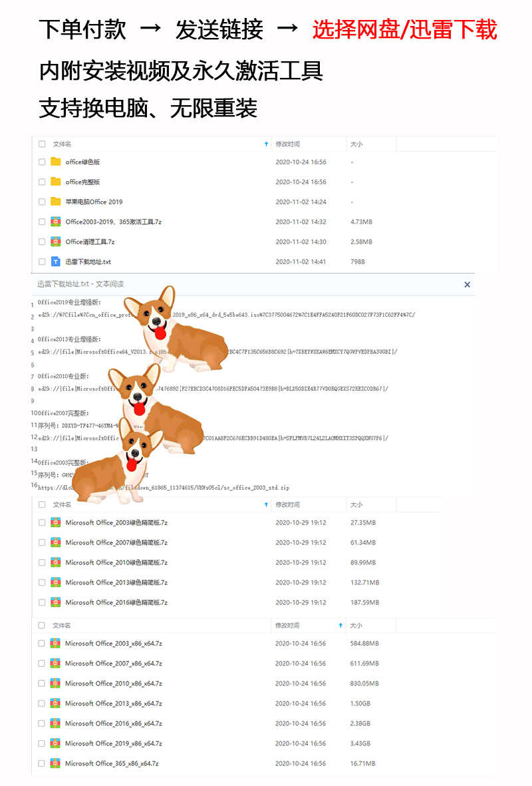The image size is (532, 786).
Task: Click the 苹果电脑Office 2019 folder icon
Action: [x=56, y=202]
